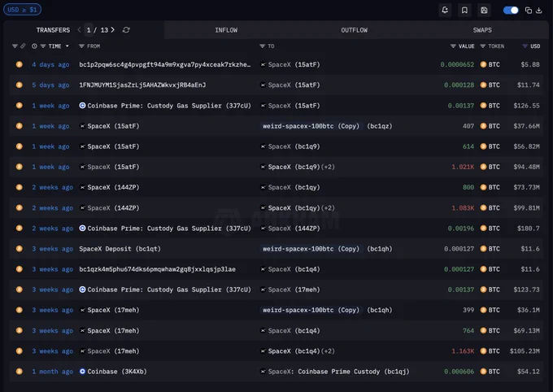Refresh the transfers list

click(126, 30)
